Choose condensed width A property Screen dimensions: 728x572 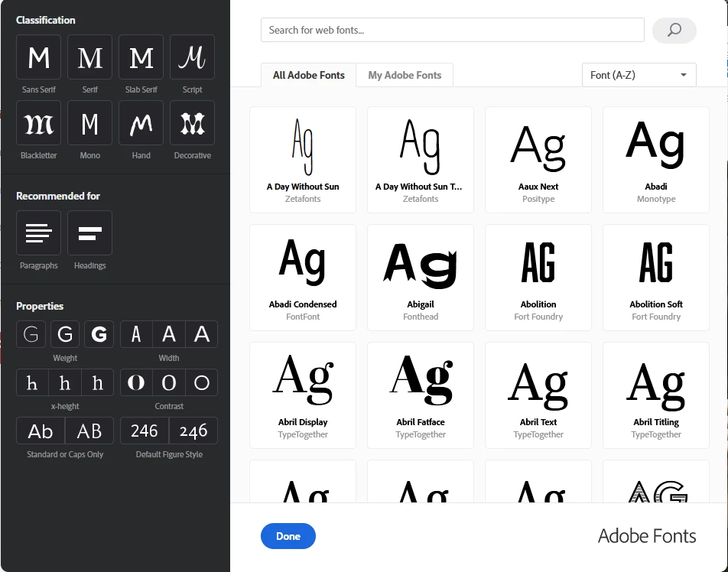click(x=136, y=334)
